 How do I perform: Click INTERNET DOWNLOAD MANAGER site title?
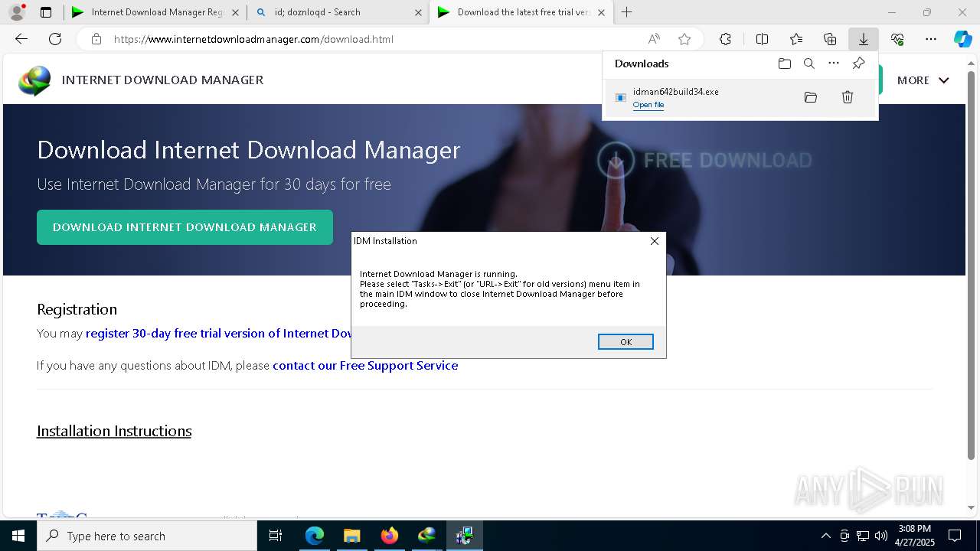click(162, 80)
